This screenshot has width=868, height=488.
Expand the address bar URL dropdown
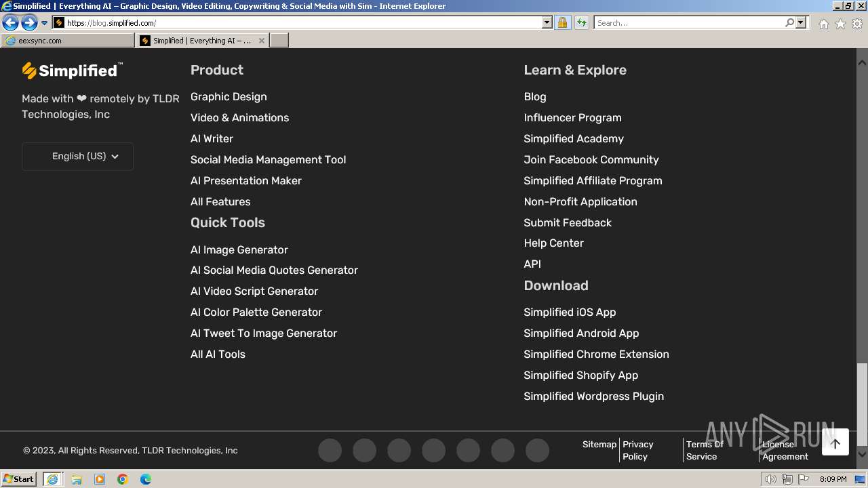click(x=547, y=23)
